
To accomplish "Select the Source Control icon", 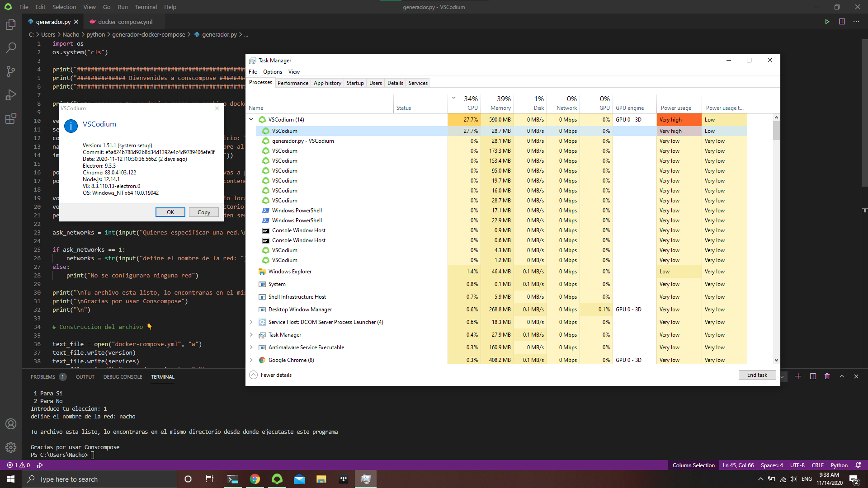I will [x=11, y=71].
